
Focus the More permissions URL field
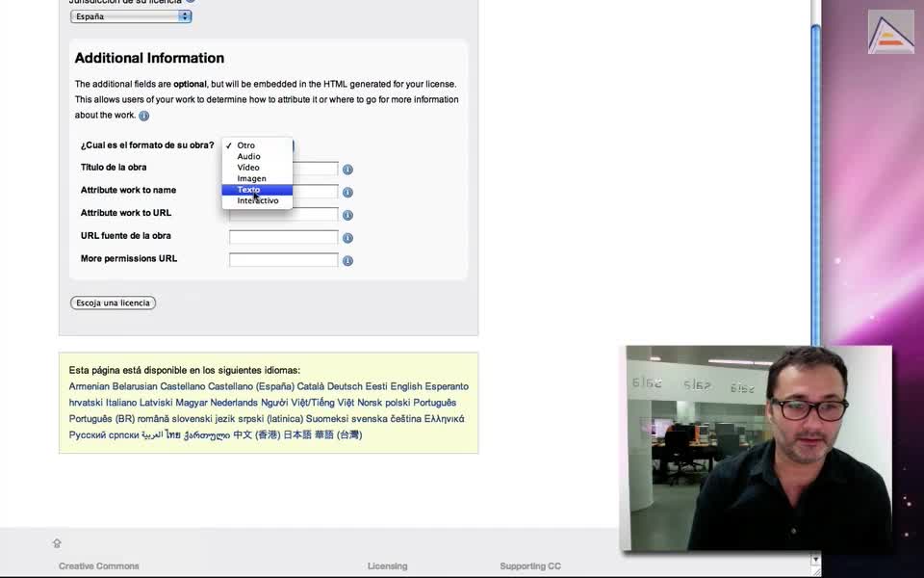click(283, 260)
